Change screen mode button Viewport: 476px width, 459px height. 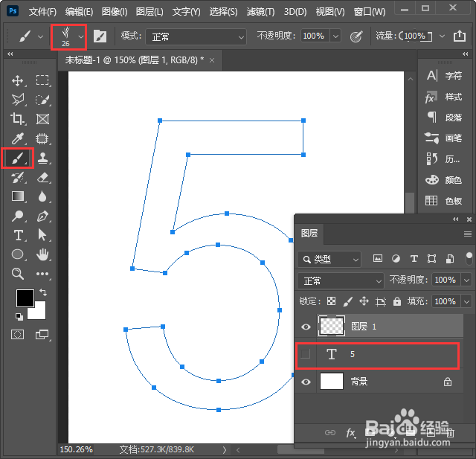pyautogui.click(x=42, y=335)
